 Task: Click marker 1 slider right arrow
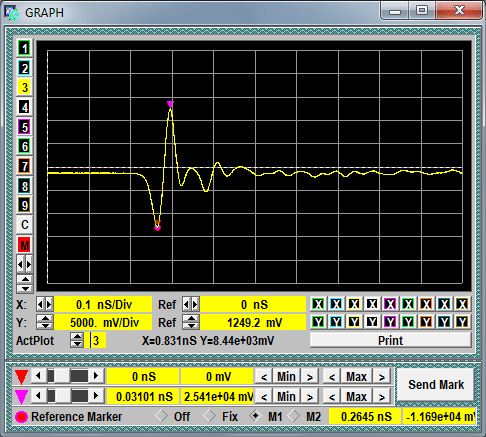pyautogui.click(x=96, y=376)
